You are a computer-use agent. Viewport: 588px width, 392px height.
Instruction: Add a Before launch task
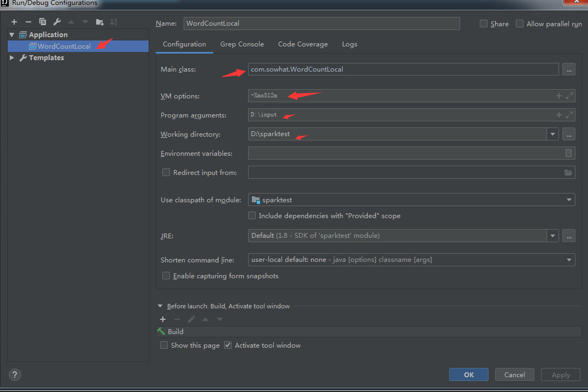[163, 319]
